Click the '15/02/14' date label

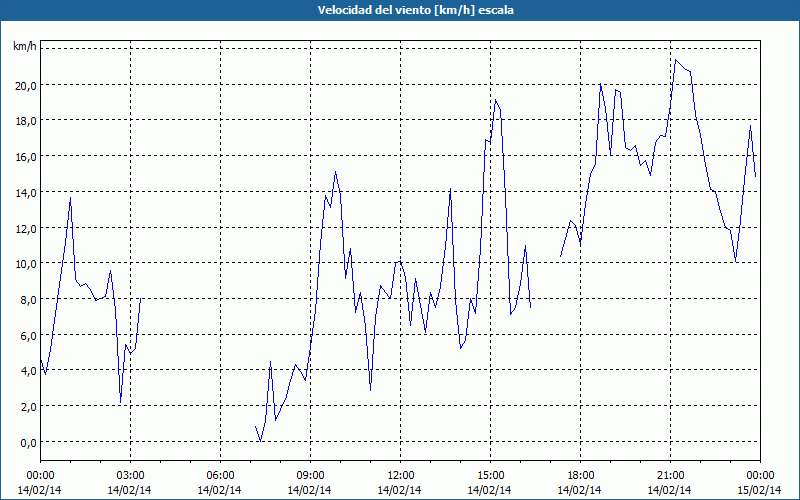[760, 490]
